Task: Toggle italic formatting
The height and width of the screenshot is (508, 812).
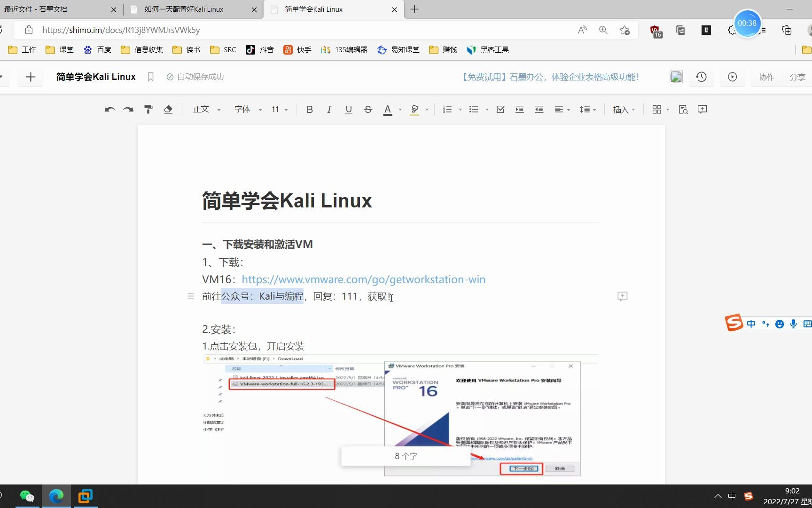Action: click(x=329, y=110)
